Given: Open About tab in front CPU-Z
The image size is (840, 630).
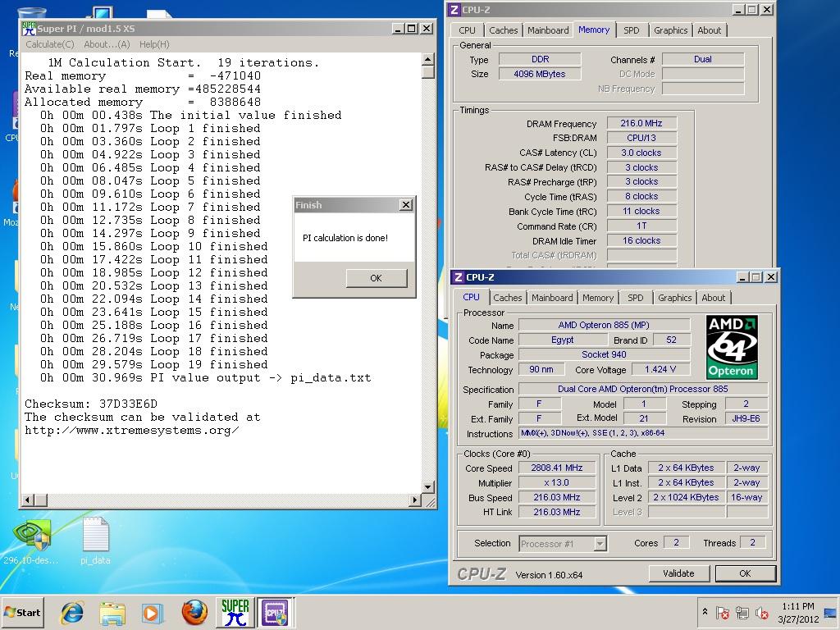Looking at the screenshot, I should [714, 298].
